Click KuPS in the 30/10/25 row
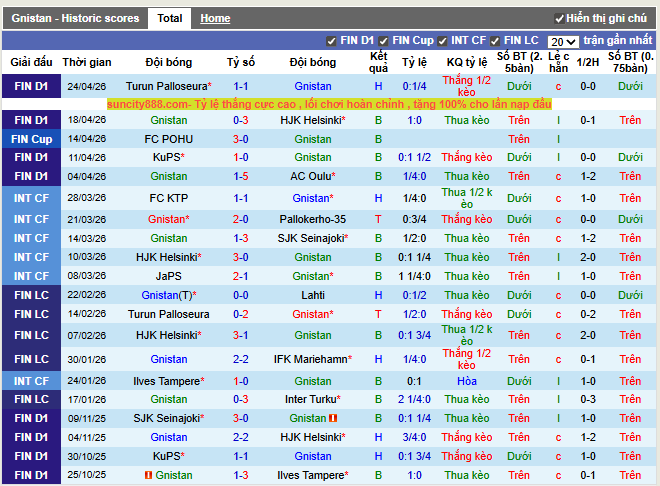 [x=168, y=456]
